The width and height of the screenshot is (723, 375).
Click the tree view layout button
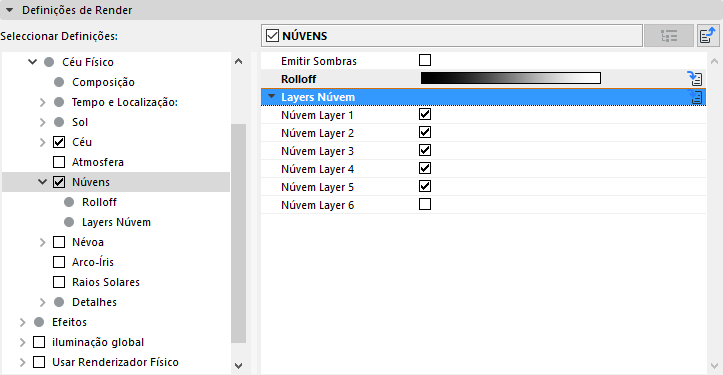[669, 36]
